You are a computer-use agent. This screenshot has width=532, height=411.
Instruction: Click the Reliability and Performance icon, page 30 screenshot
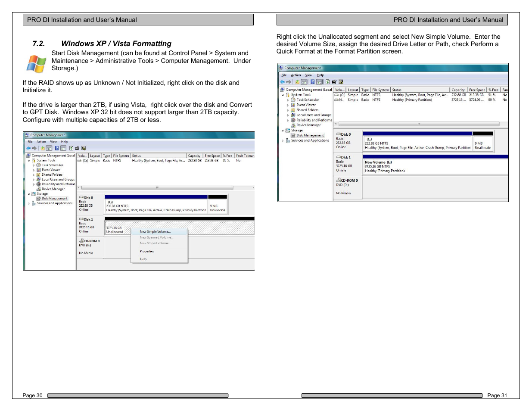[39, 184]
